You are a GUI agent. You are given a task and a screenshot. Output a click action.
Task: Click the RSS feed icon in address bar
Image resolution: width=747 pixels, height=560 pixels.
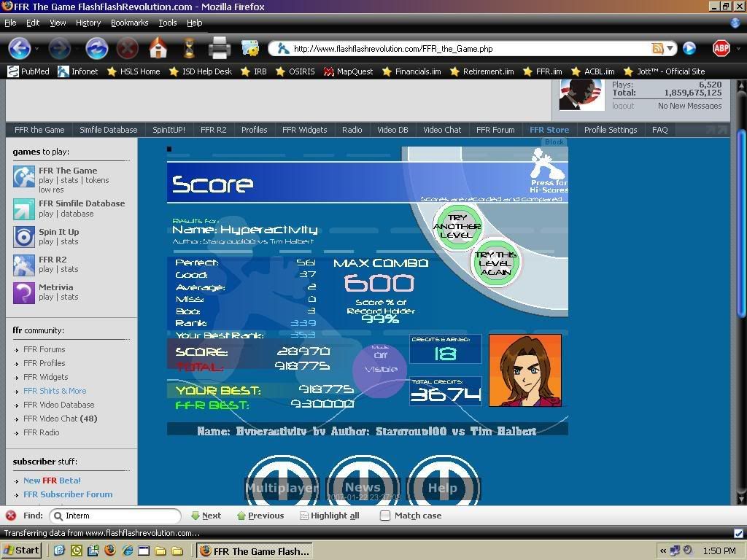coord(657,49)
